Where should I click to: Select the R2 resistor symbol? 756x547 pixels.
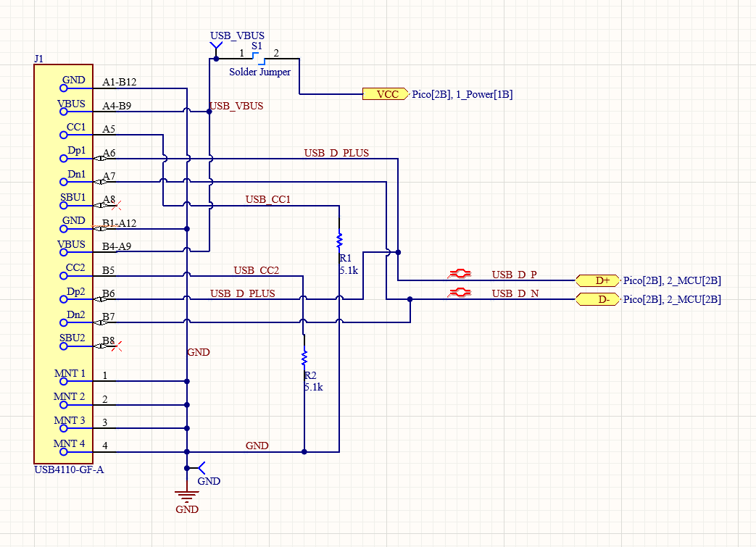pyautogui.click(x=304, y=358)
